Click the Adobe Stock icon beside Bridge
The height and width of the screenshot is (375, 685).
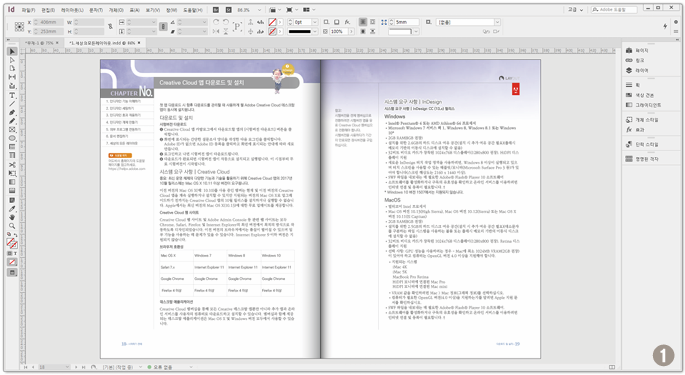pos(229,10)
